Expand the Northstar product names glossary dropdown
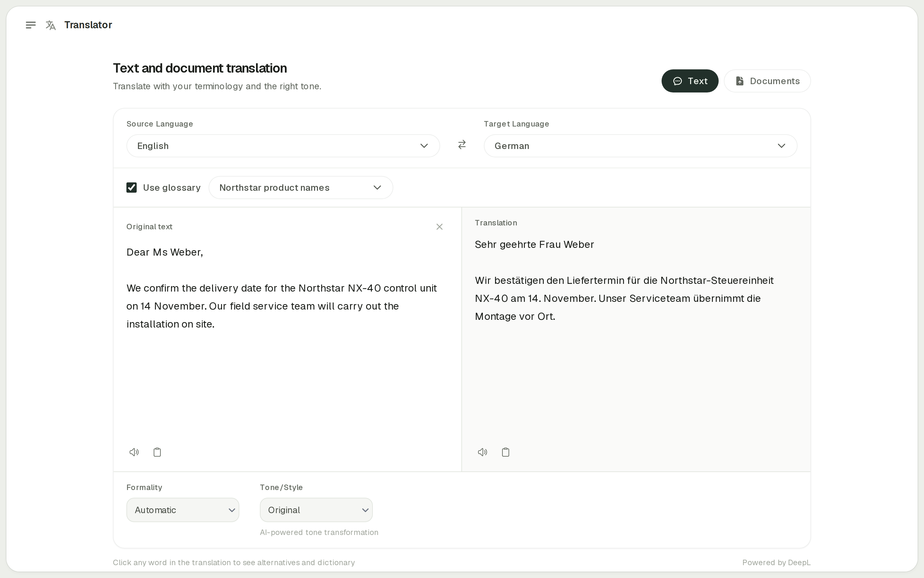The image size is (924, 578). pyautogui.click(x=301, y=187)
